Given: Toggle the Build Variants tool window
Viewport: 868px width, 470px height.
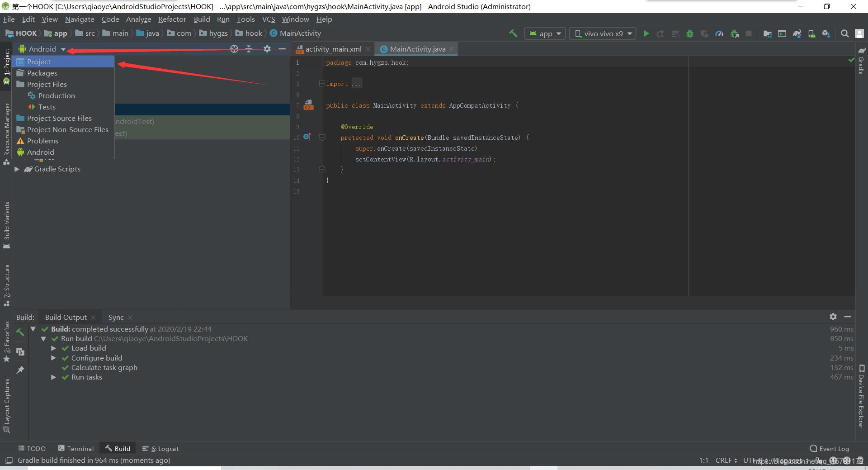Looking at the screenshot, I should pyautogui.click(x=7, y=225).
